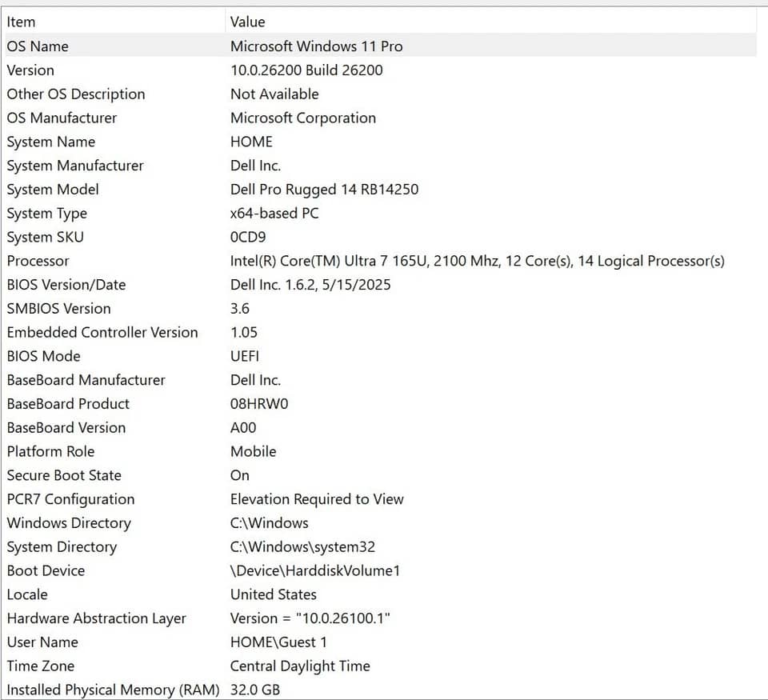Viewport: 768px width, 700px height.
Task: Select the Time Zone row label
Action: point(40,666)
